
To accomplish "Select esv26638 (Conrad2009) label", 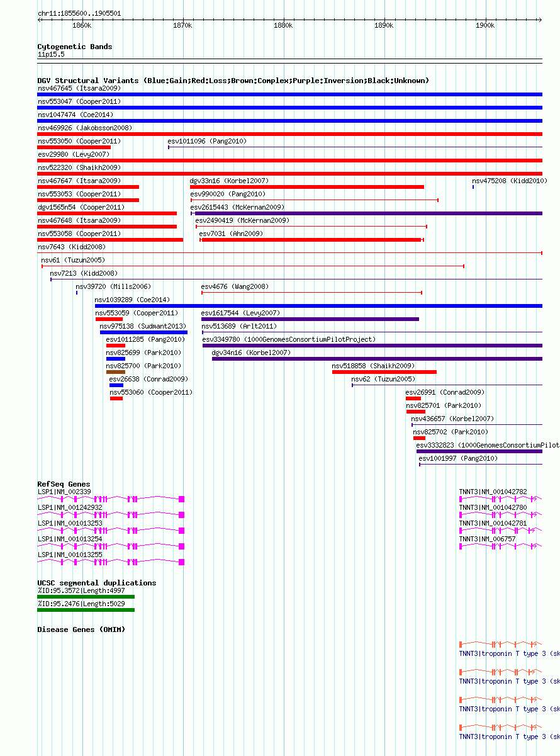I will [x=148, y=379].
